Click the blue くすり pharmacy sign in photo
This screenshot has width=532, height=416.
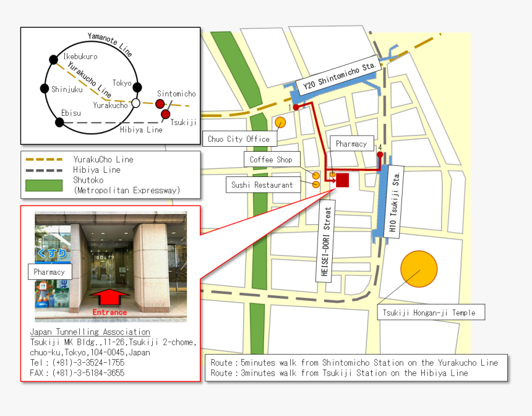(x=52, y=253)
